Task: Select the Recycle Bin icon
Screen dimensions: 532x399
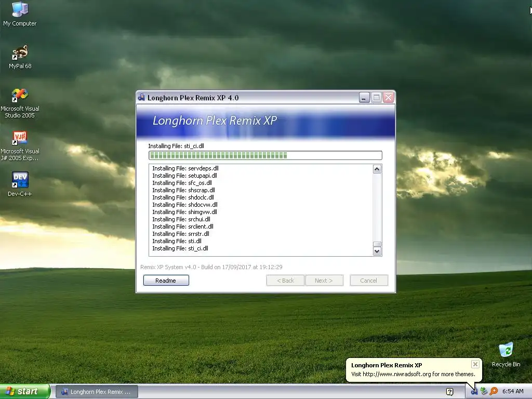Action: (x=506, y=354)
